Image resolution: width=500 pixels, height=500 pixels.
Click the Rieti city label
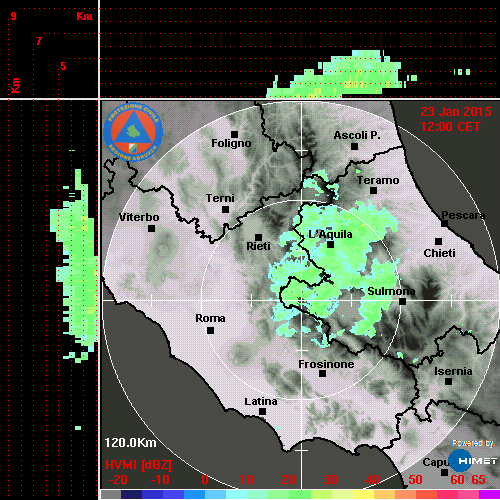pyautogui.click(x=258, y=246)
